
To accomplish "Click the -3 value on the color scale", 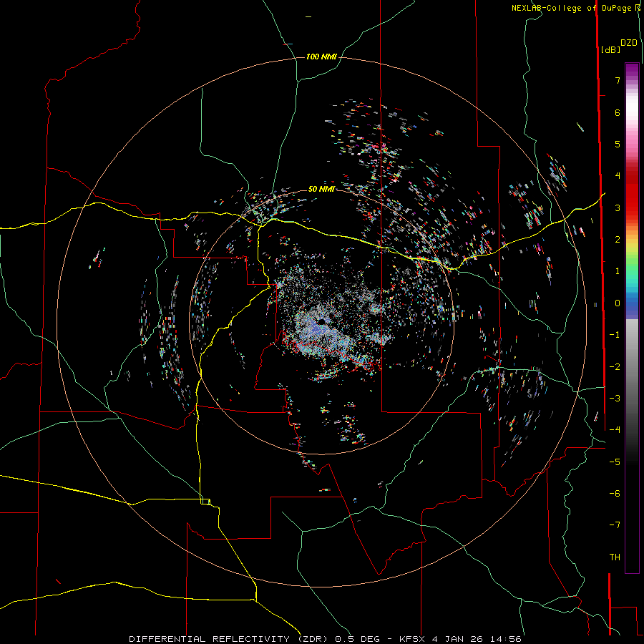I will (x=615, y=399).
